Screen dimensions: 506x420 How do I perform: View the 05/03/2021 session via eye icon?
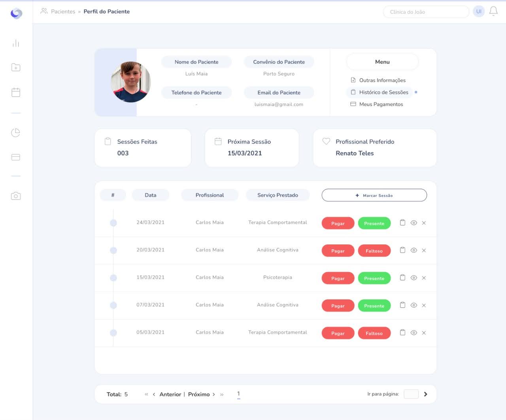414,333
